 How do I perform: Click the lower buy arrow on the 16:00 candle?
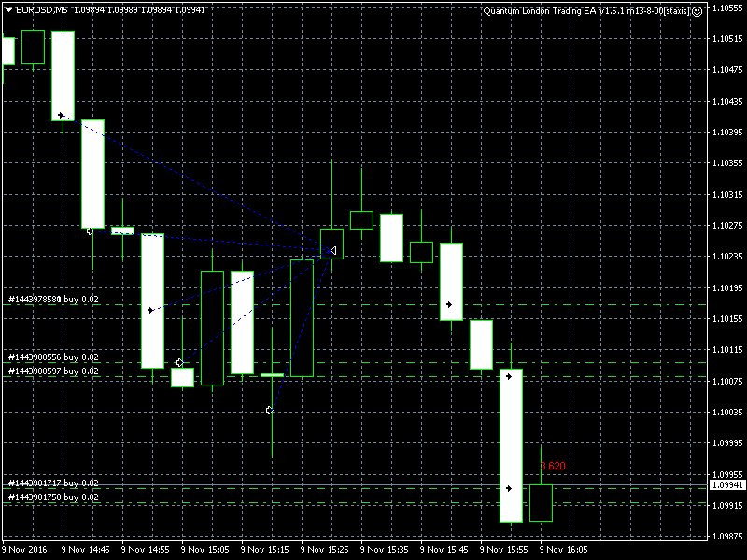click(x=509, y=488)
